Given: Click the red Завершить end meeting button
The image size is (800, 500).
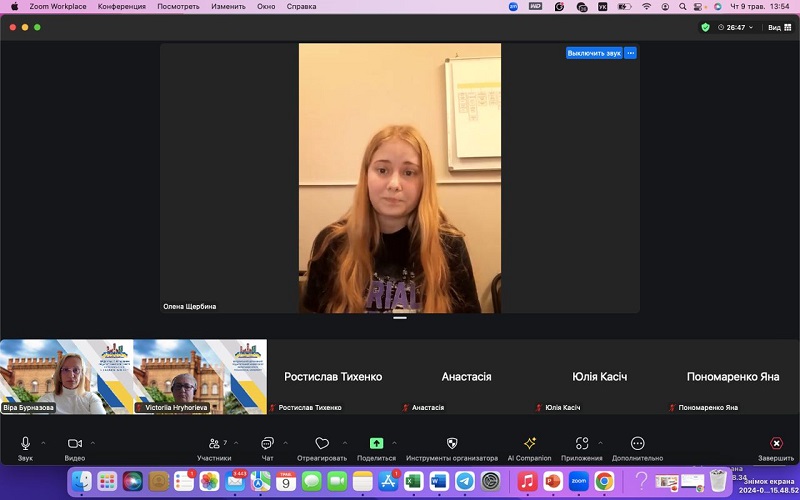Looking at the screenshot, I should pos(776,443).
